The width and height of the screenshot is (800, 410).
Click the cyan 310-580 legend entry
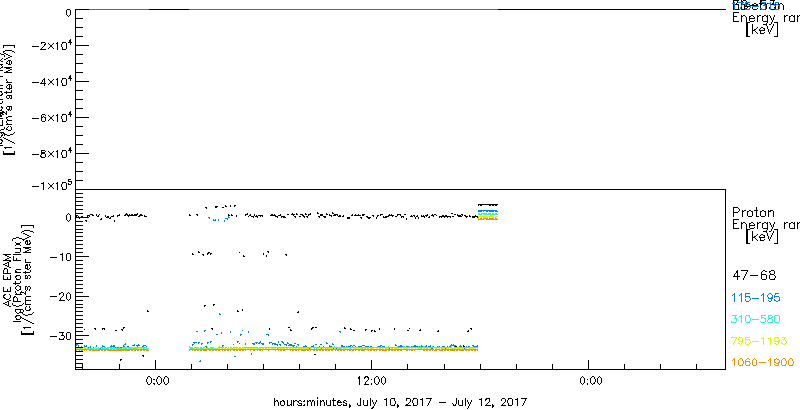click(756, 320)
